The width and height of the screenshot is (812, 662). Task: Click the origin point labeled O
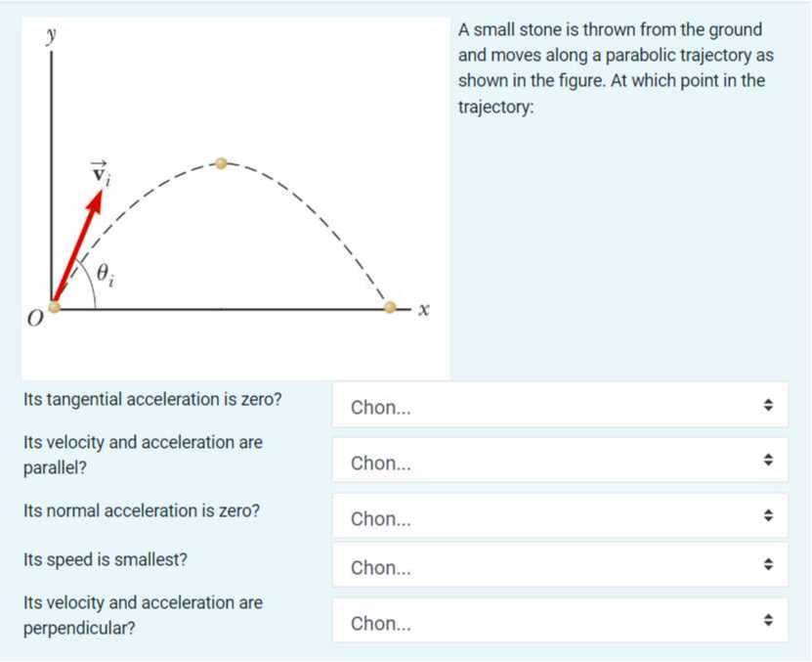54,308
